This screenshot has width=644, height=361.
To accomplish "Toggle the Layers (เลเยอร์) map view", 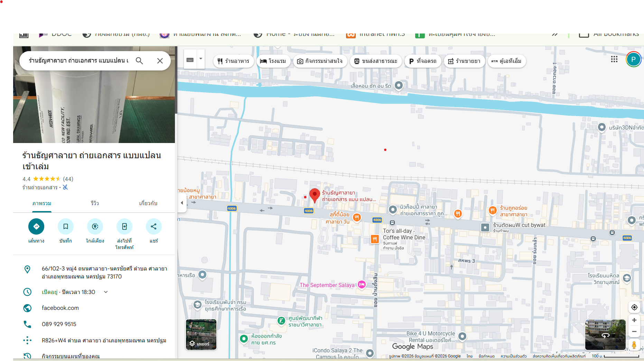I will point(201,334).
